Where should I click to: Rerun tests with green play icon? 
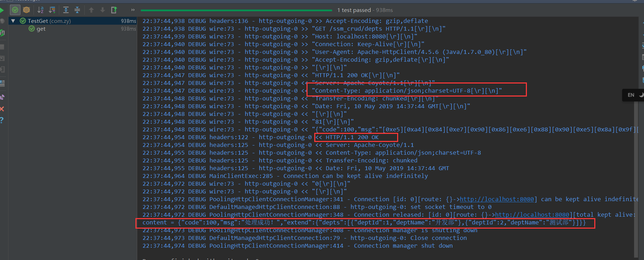tap(2, 10)
